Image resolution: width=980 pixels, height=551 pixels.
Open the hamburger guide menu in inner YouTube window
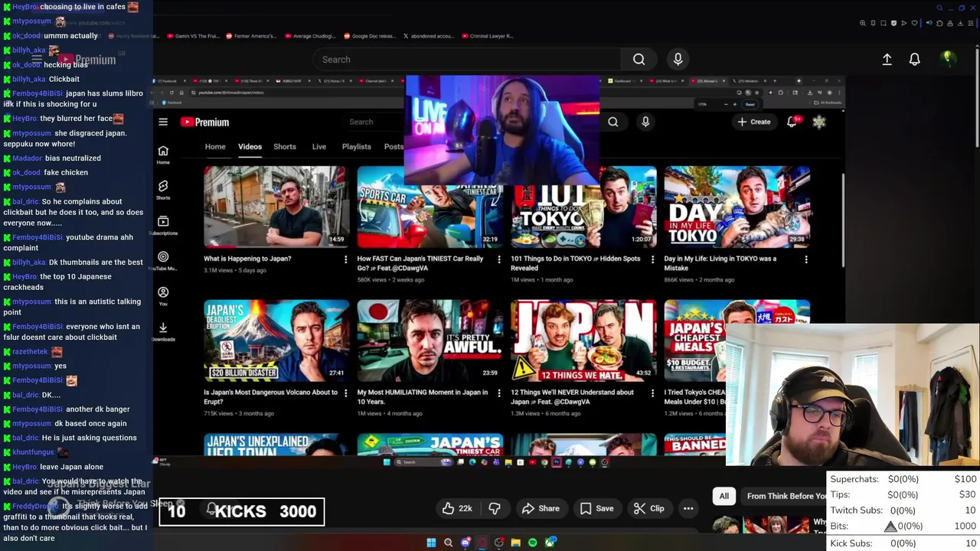(x=163, y=122)
